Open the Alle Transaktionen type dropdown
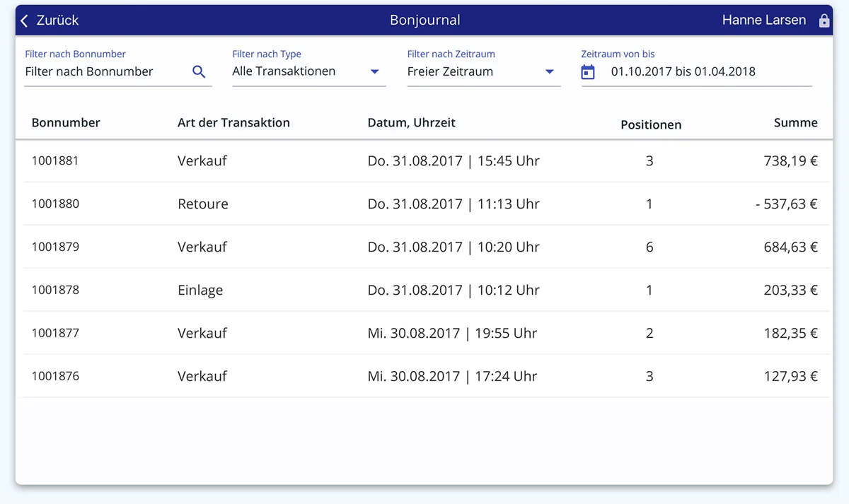The width and height of the screenshot is (849, 504). point(309,71)
